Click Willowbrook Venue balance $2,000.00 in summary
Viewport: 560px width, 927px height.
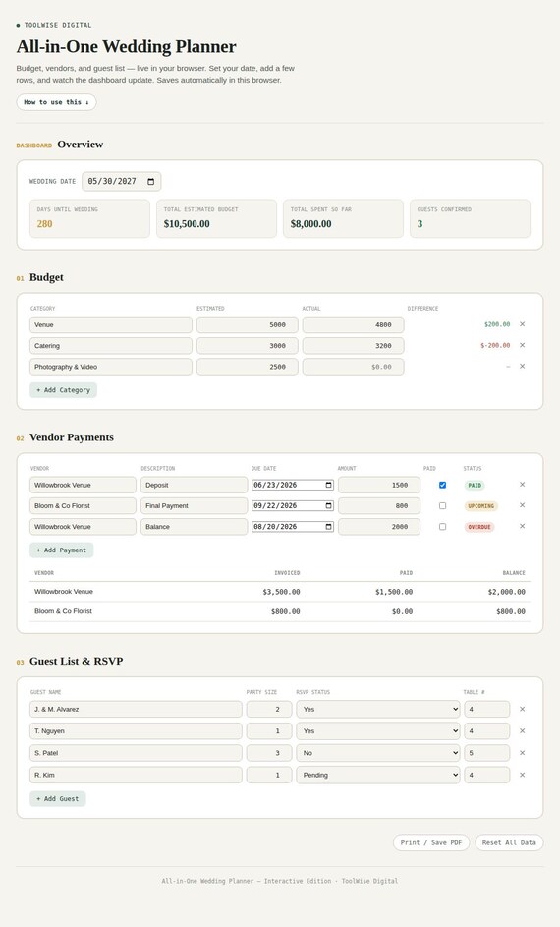pos(506,591)
